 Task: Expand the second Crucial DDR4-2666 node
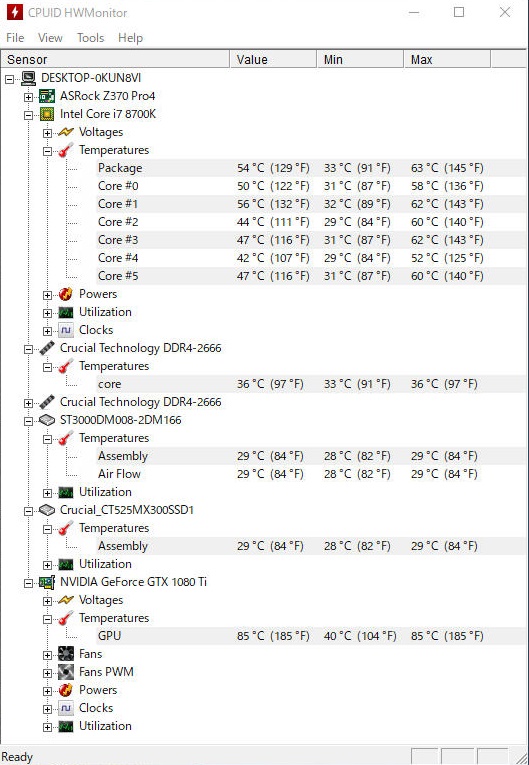28,403
